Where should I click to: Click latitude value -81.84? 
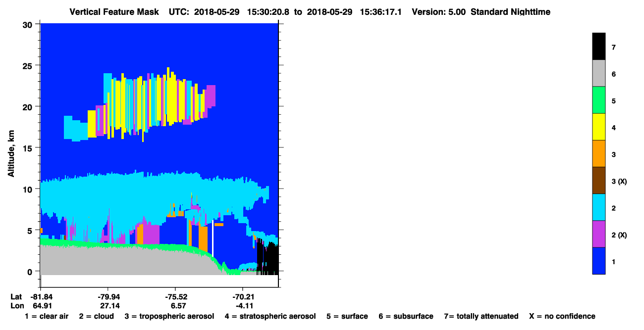[x=42, y=297]
